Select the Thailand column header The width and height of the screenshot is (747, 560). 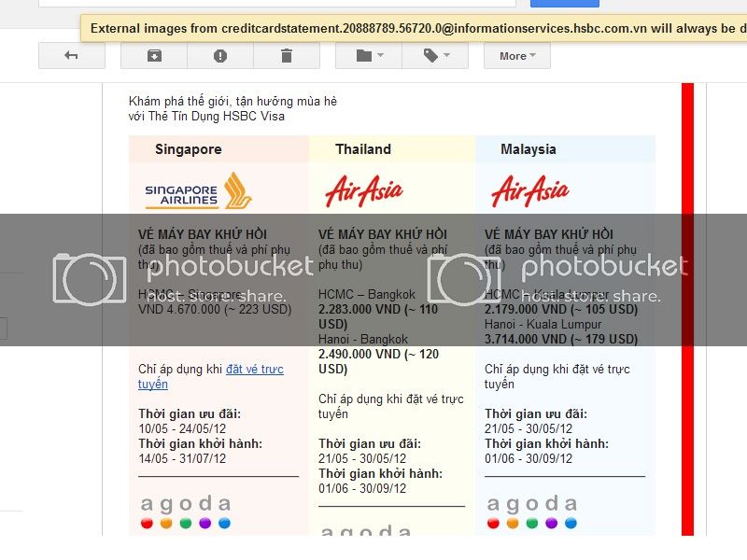click(391, 149)
